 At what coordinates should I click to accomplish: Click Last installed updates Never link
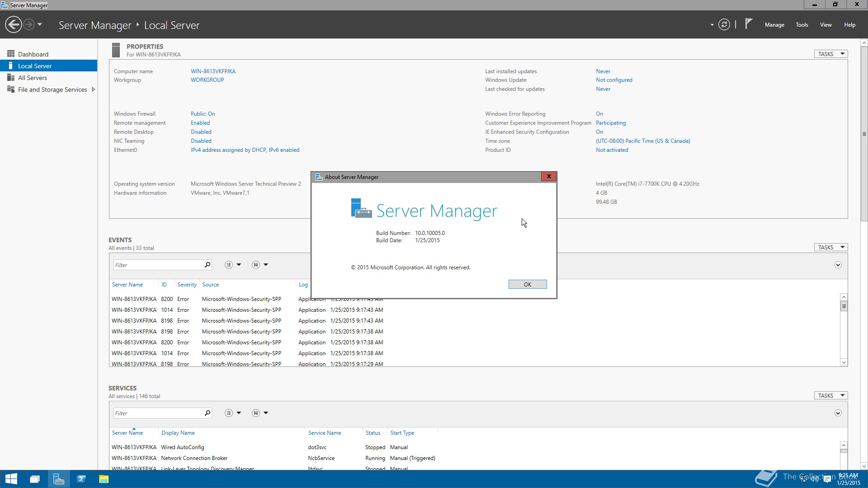tap(603, 71)
